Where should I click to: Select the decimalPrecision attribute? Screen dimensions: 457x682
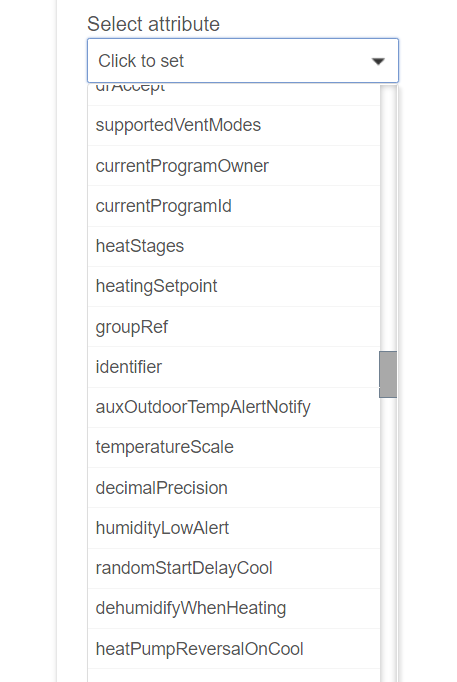point(234,488)
